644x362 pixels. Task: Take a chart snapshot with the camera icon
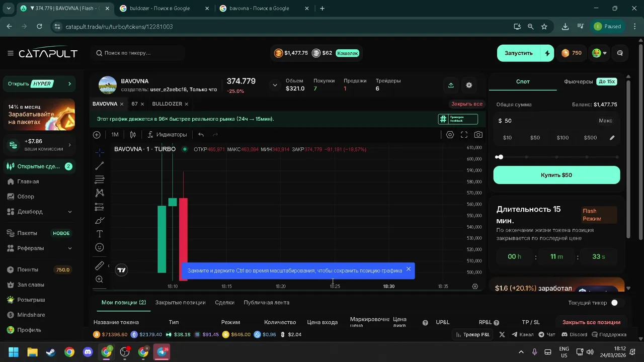click(478, 135)
